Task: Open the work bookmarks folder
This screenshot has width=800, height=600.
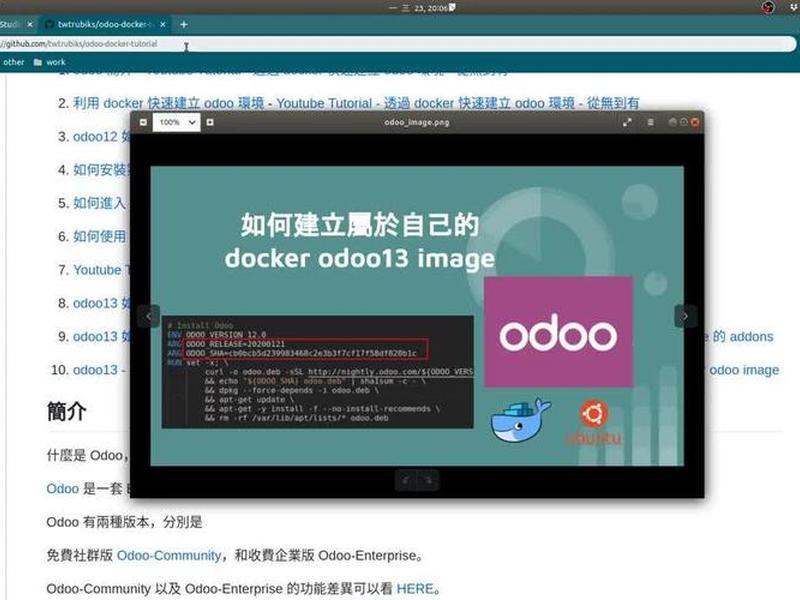Action: [49, 62]
